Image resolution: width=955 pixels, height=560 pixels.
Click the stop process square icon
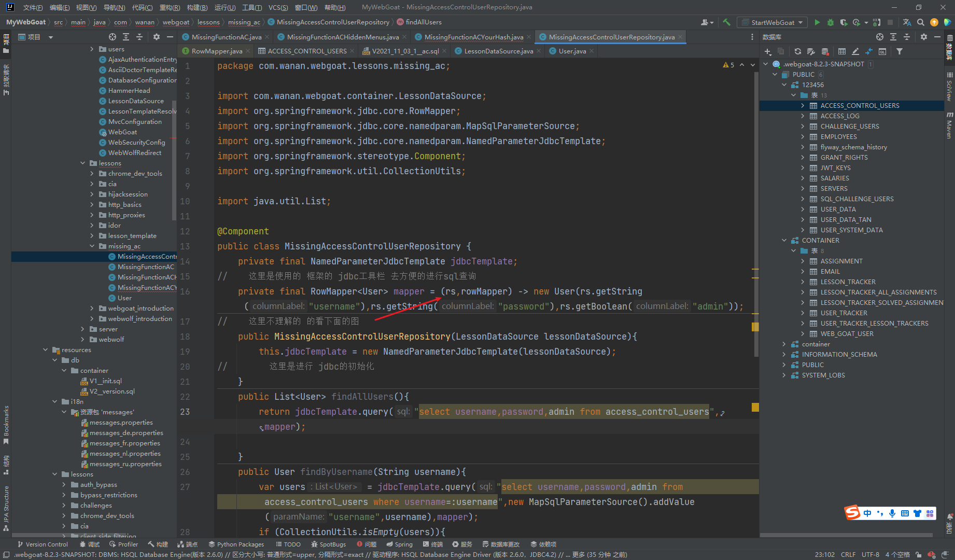click(x=890, y=22)
